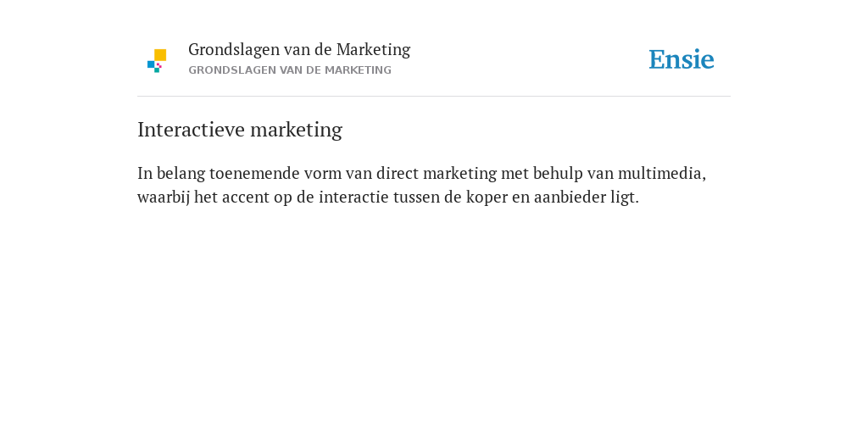This screenshot has height=434, width=868.
Task: Click the colorful squares logo icon
Action: 157,61
